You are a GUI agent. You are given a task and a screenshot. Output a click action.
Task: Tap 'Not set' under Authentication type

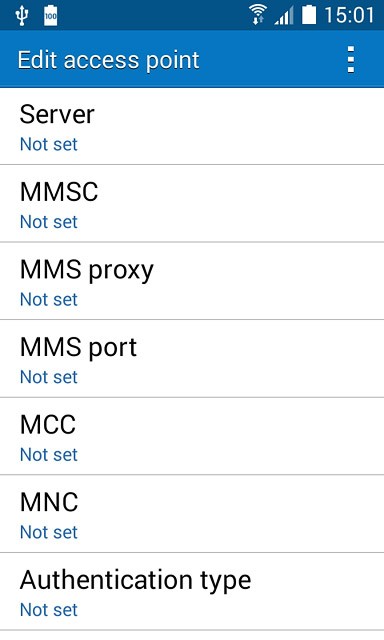tap(49, 610)
